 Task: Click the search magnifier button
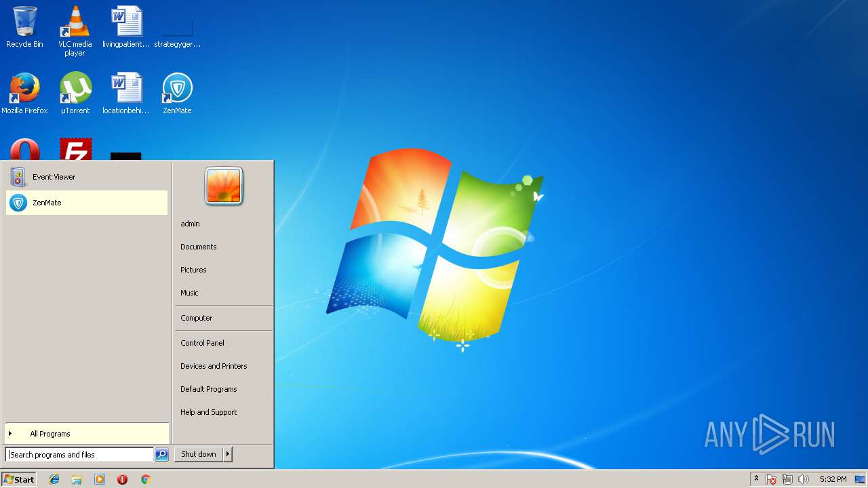point(161,455)
